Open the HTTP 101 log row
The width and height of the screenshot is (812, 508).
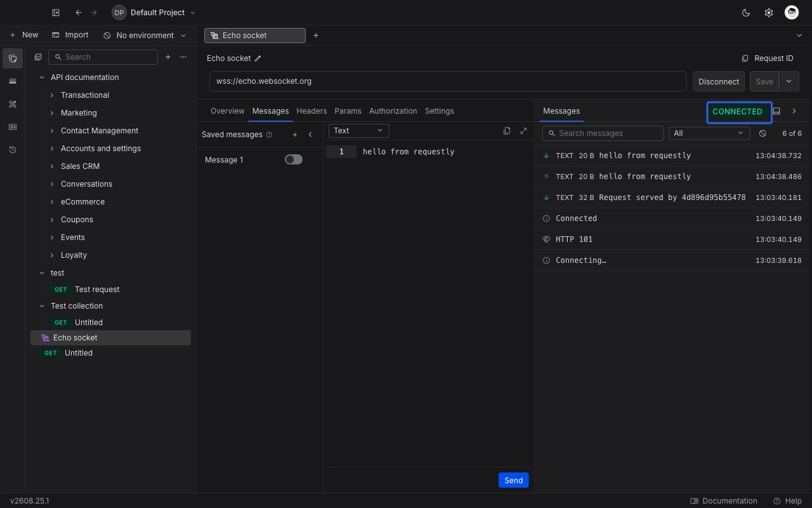672,239
